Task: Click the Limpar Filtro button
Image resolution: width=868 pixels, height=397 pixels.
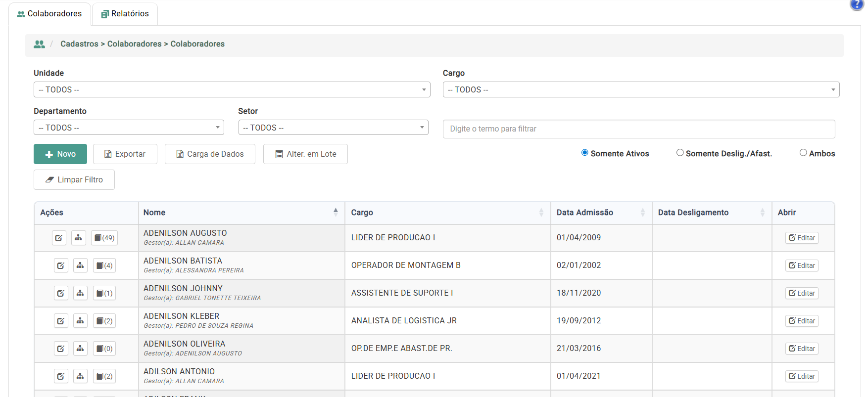Action: coord(74,179)
